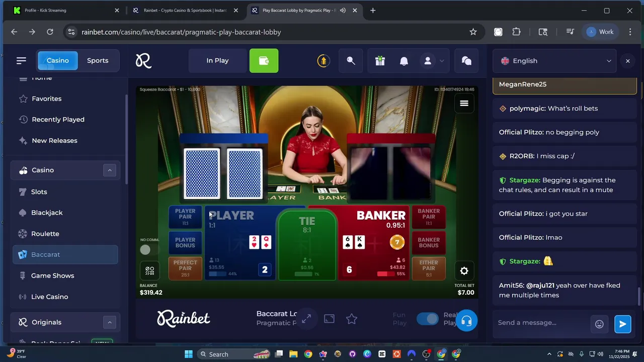This screenshot has width=644, height=362.
Task: Toggle the chat bubbles icon
Action: click(x=466, y=61)
